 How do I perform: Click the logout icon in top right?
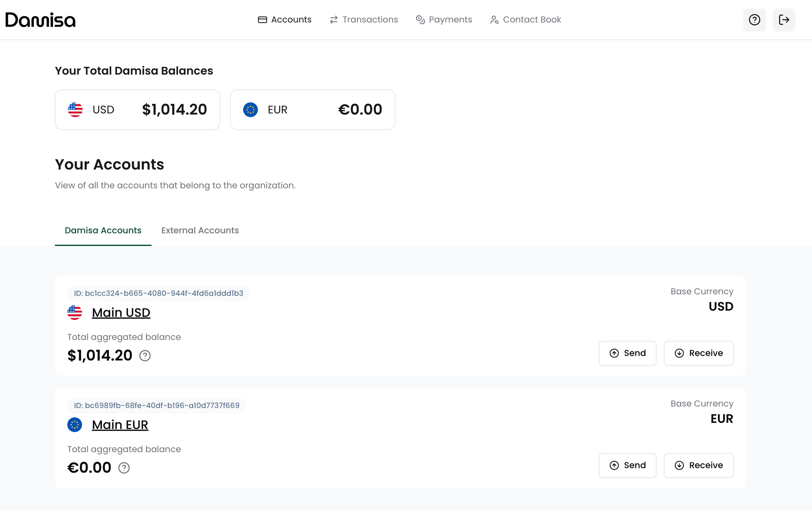[x=784, y=20]
